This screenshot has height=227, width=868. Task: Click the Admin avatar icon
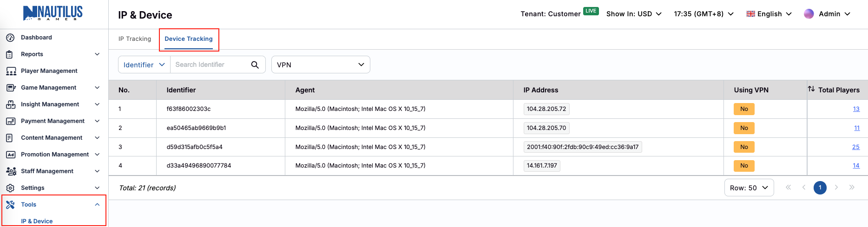[x=809, y=14]
